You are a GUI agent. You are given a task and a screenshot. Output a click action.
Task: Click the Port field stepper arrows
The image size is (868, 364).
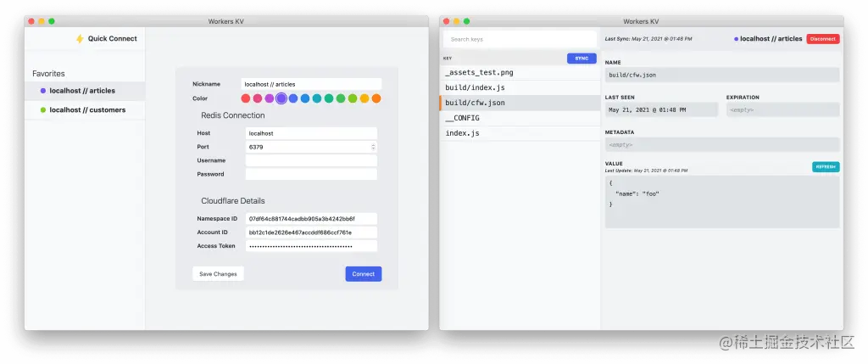[x=373, y=147]
